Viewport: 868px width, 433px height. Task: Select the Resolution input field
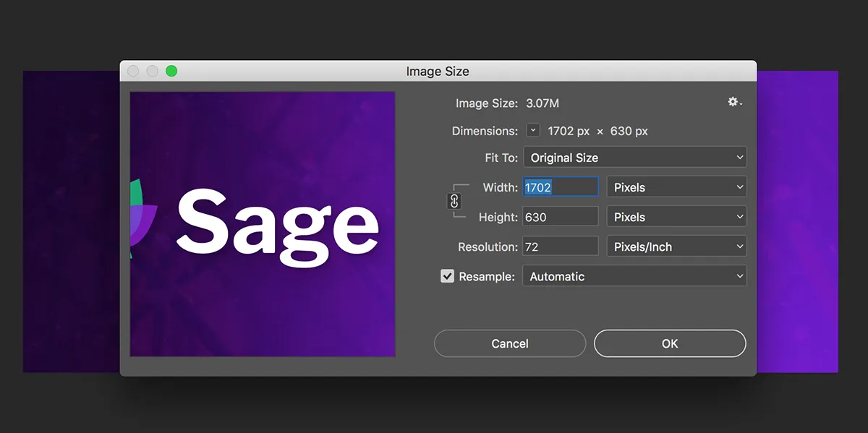561,246
